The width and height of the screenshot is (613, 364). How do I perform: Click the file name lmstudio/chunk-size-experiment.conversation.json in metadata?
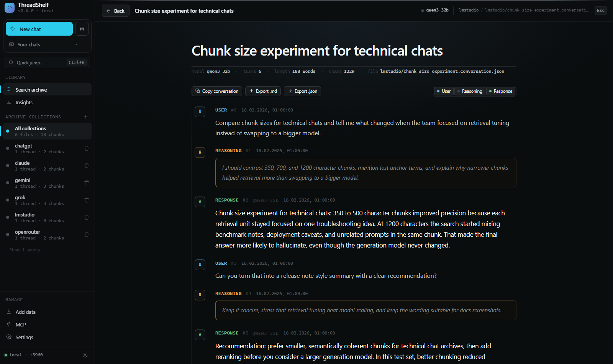442,71
